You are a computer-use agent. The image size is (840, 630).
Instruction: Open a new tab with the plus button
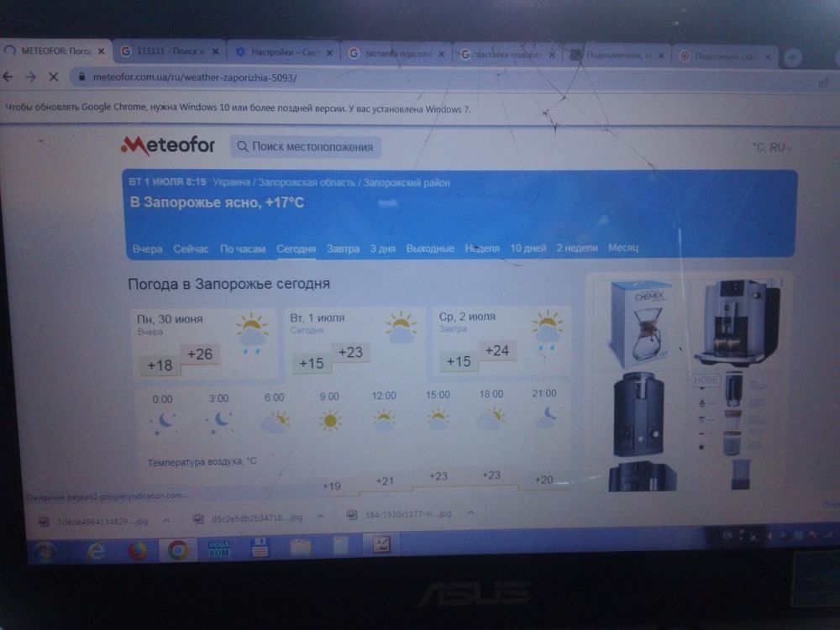(792, 57)
